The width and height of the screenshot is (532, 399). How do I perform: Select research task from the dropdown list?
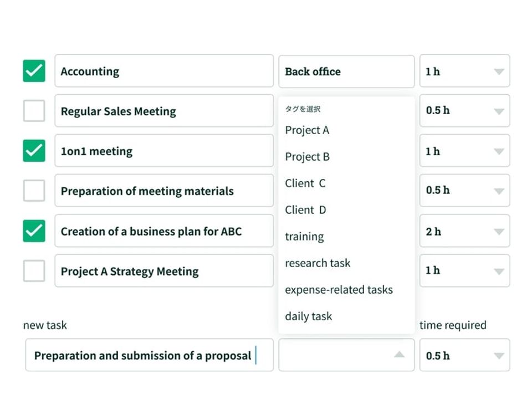[318, 263]
